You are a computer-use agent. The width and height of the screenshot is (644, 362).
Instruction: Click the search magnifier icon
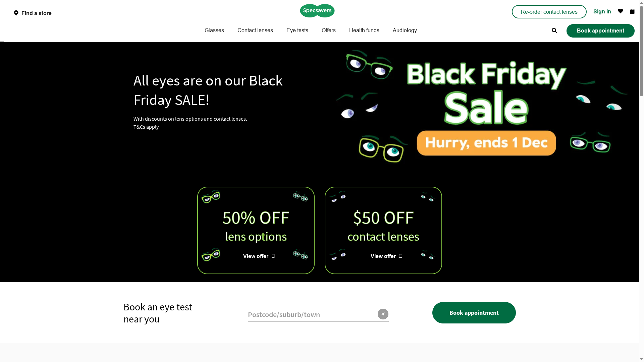tap(554, 31)
